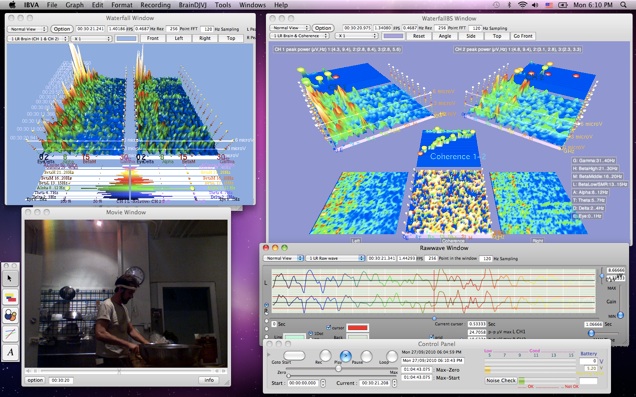Screen dimensions: 636x397
Task: Click the Rec button in Control Panel
Action: (325, 356)
